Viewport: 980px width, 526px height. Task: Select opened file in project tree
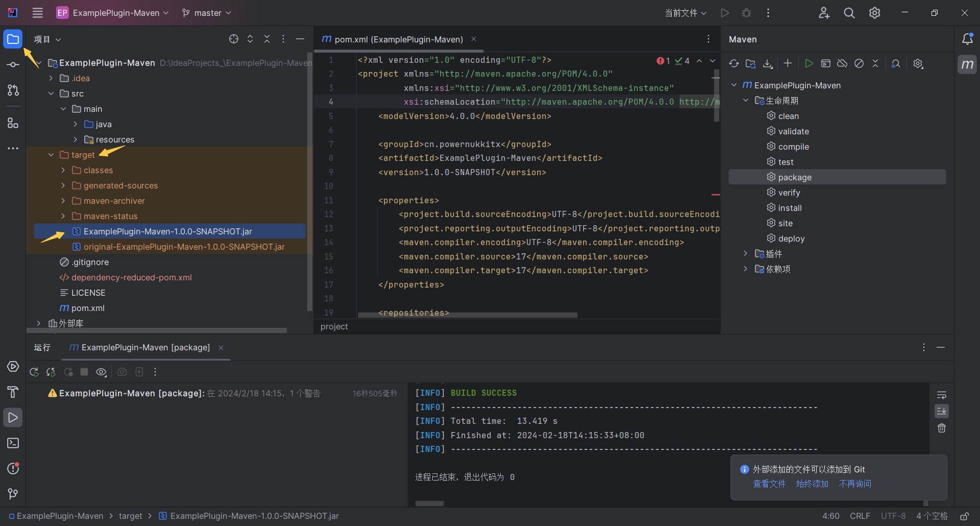point(234,39)
